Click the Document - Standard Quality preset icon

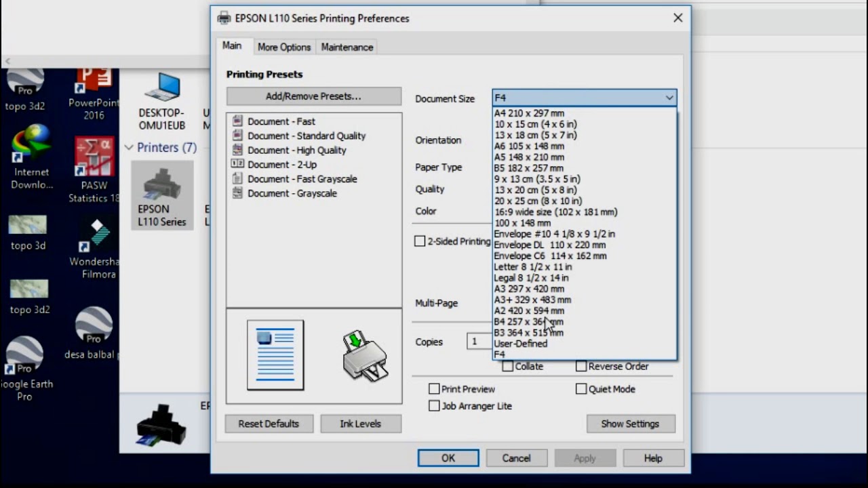237,135
